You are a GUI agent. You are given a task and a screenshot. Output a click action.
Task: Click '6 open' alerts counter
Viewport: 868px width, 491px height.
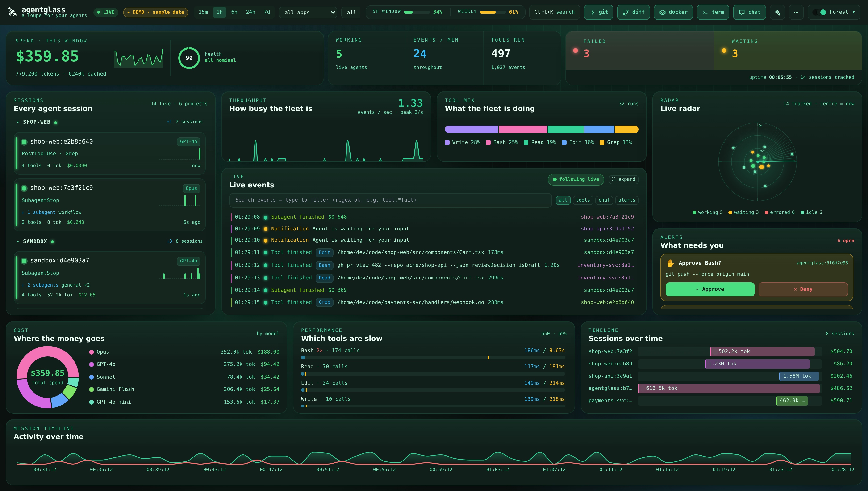(845, 241)
